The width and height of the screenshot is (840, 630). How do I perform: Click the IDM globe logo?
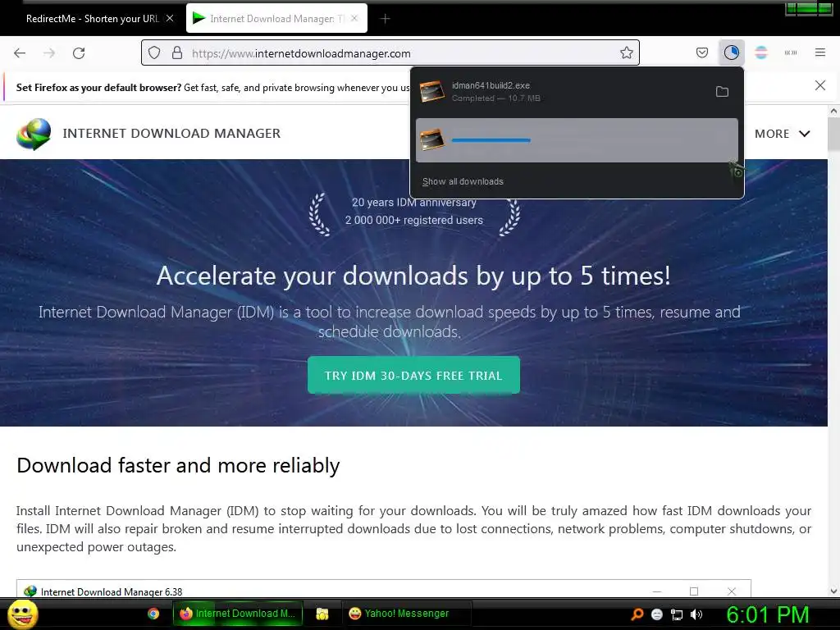click(x=33, y=134)
